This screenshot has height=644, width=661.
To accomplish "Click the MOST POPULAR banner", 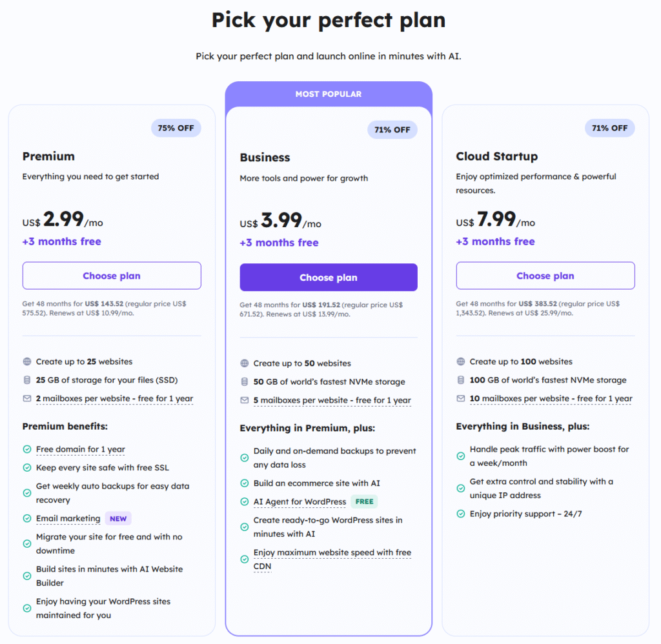I will tap(329, 94).
